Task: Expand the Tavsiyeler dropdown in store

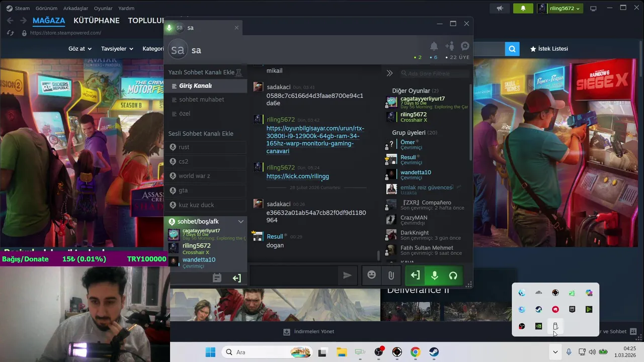Action: pyautogui.click(x=117, y=49)
